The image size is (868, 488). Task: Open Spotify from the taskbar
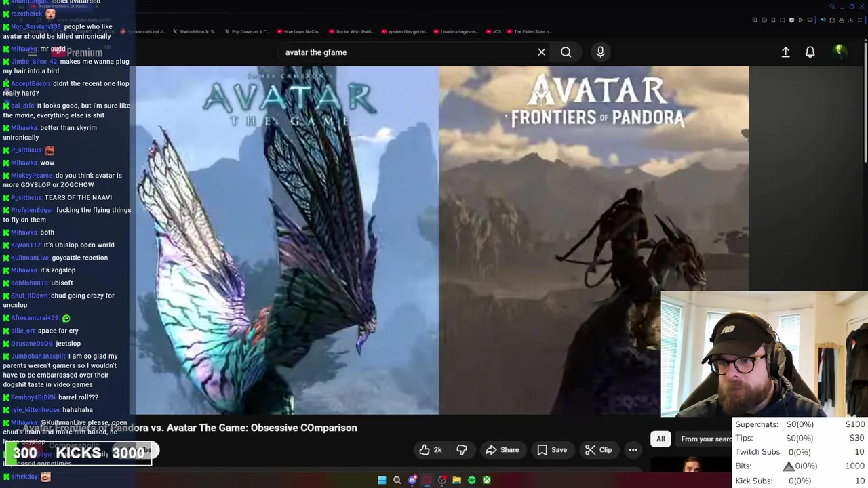pos(472,480)
